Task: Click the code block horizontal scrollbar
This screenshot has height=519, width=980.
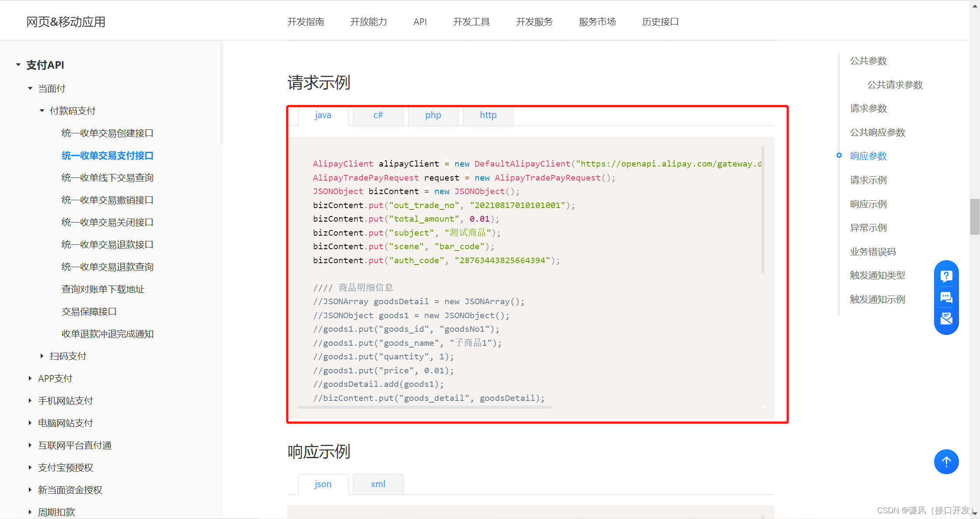Action: (424, 407)
